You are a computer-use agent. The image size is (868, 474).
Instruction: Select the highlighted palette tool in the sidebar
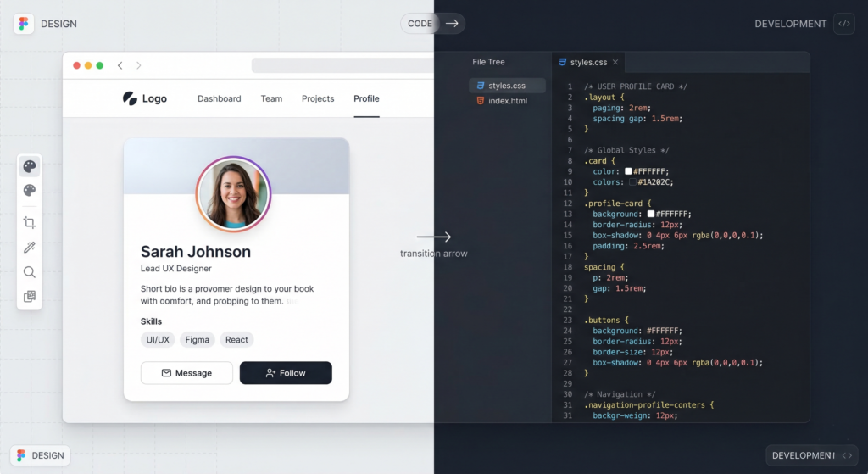(30, 166)
